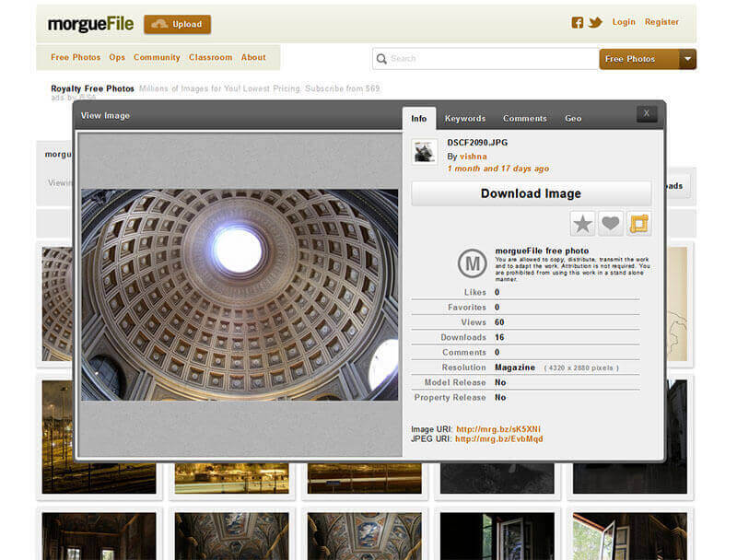This screenshot has height=560, width=737.
Task: Click the star favorite icon
Action: point(582,224)
